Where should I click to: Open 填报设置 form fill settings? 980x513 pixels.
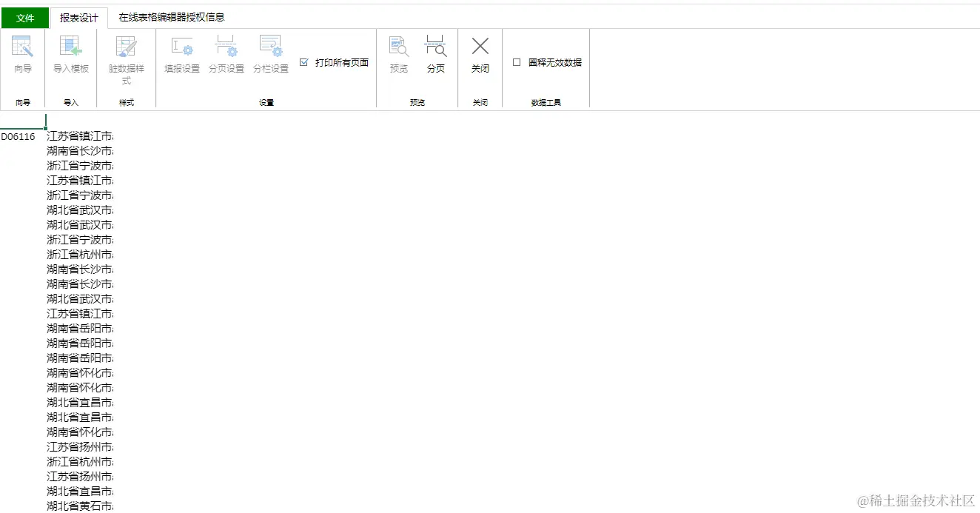coord(182,55)
